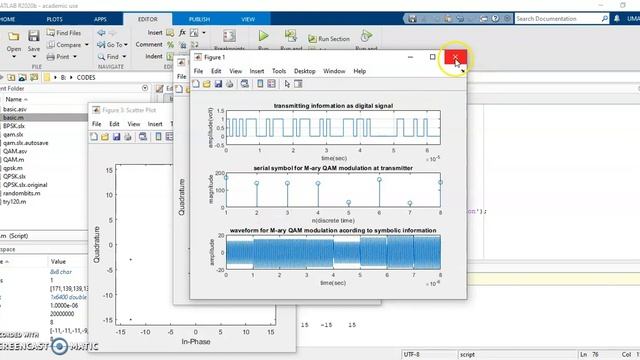Open the Edit menu in Figure 1
The image size is (640, 360).
216,71
